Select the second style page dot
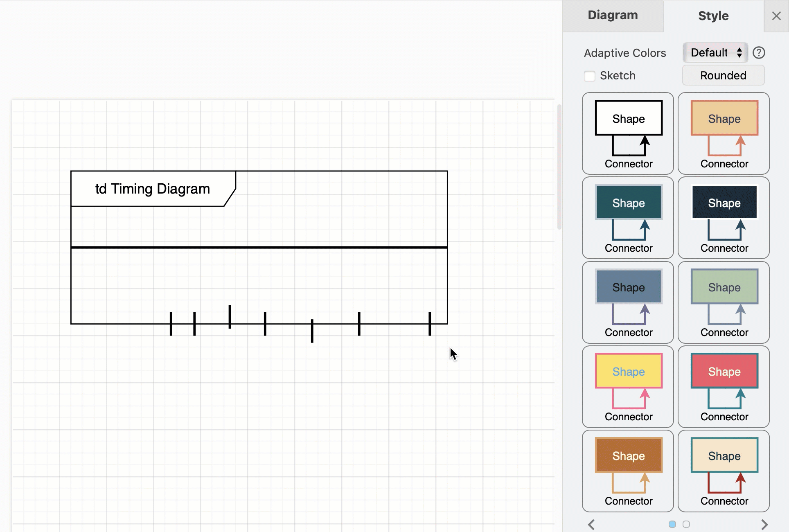This screenshot has width=789, height=532. click(x=686, y=524)
